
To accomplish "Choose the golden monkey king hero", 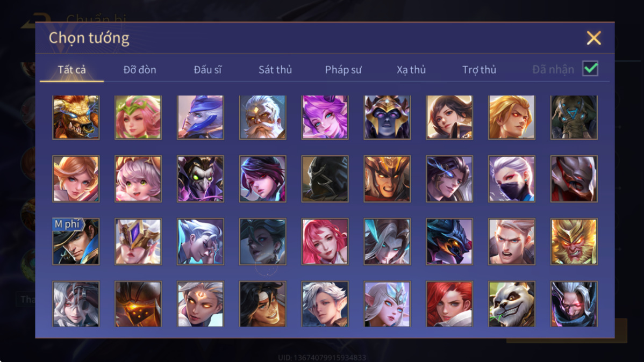I will pos(574,242).
